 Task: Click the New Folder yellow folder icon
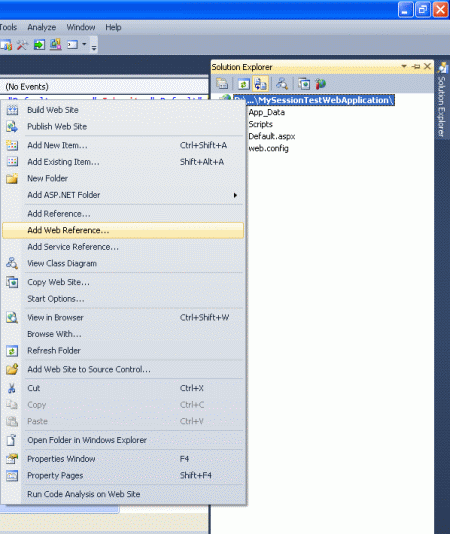(x=12, y=178)
